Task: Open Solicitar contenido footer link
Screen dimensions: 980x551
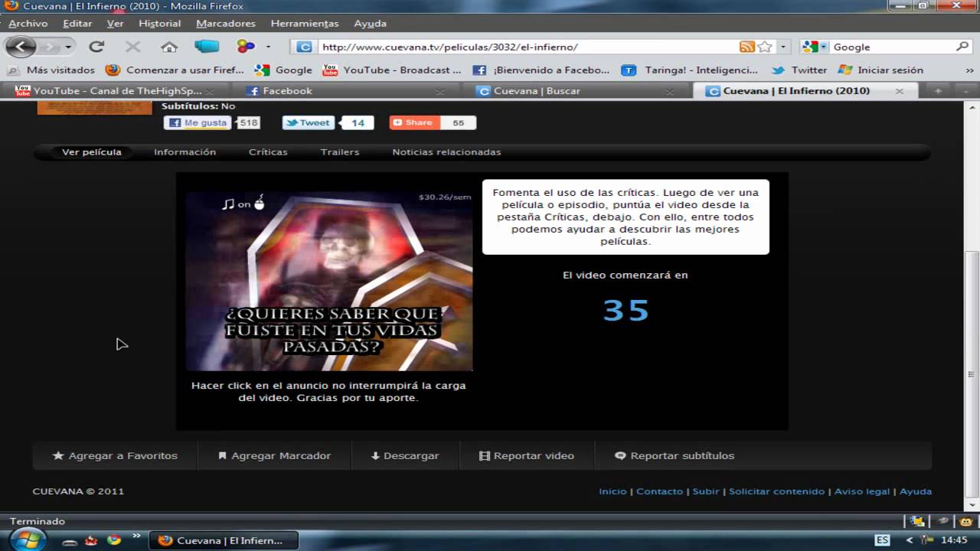Action: [x=776, y=491]
